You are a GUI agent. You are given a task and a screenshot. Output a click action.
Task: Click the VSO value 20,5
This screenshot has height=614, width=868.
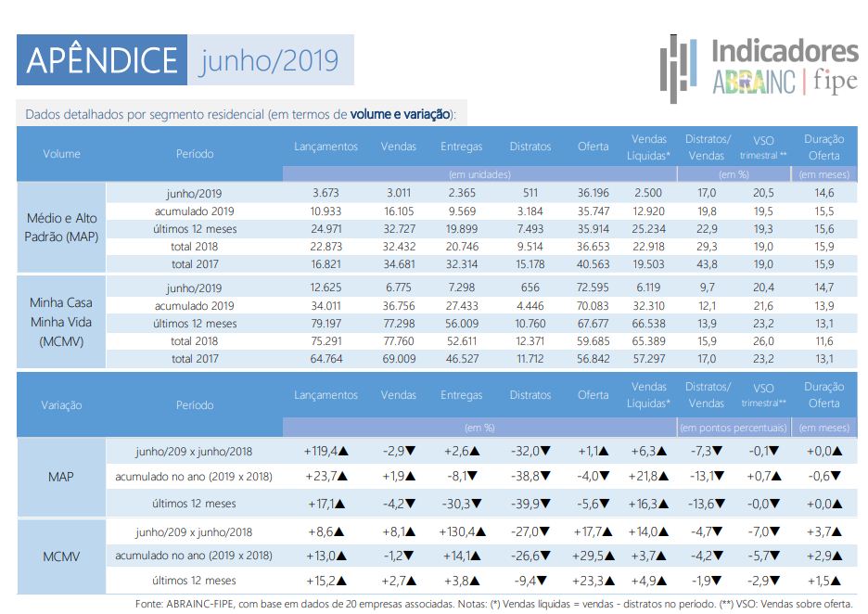click(763, 193)
